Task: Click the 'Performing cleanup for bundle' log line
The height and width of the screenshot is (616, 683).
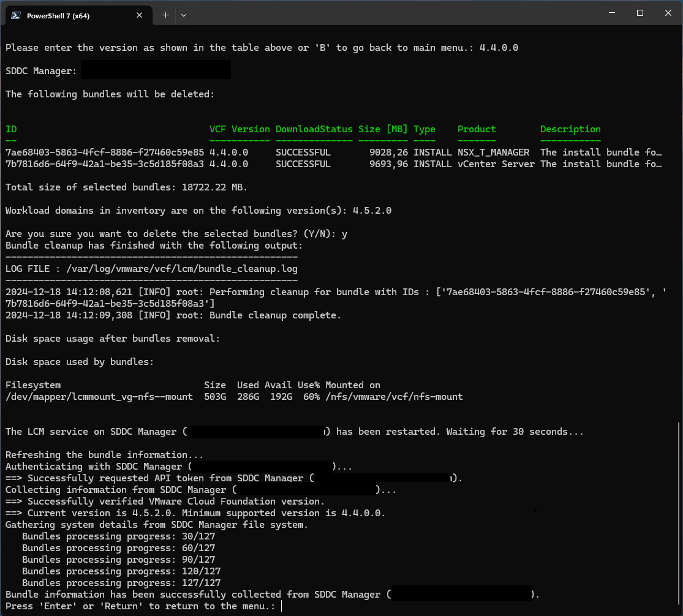Action: coord(336,298)
